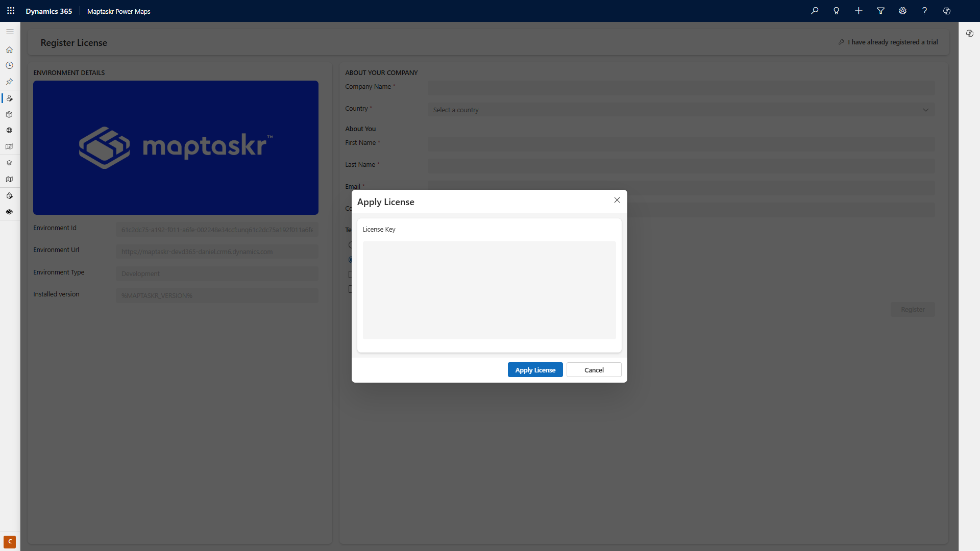Screen dimensions: 980x551
Task: Open the user area switcher C
Action: pyautogui.click(x=10, y=541)
